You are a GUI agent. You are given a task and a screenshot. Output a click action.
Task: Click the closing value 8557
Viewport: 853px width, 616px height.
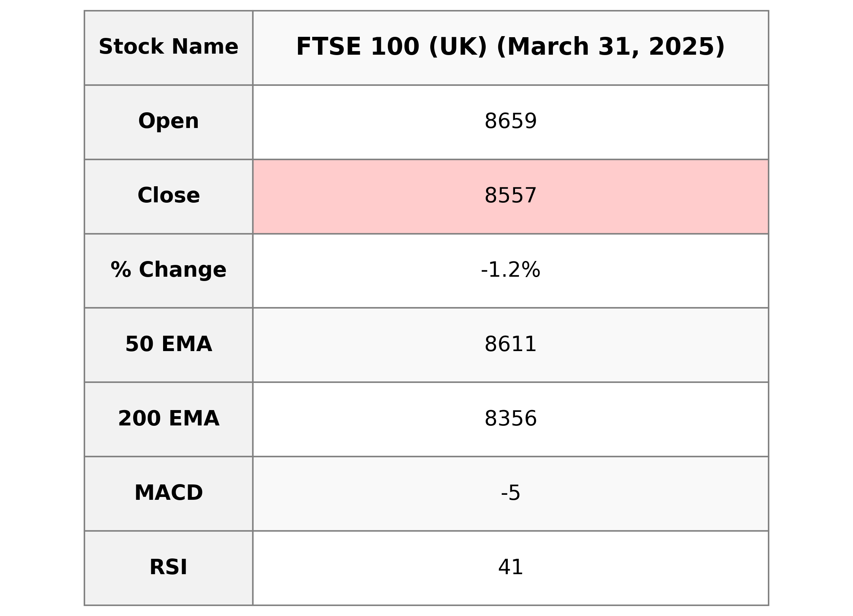(x=510, y=196)
